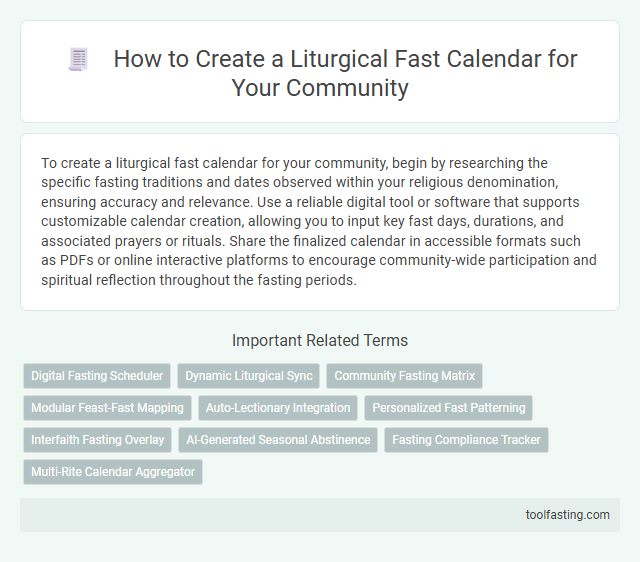
Task: Click the 'Modular Feast-Fast Mapping' tag
Action: (x=107, y=408)
